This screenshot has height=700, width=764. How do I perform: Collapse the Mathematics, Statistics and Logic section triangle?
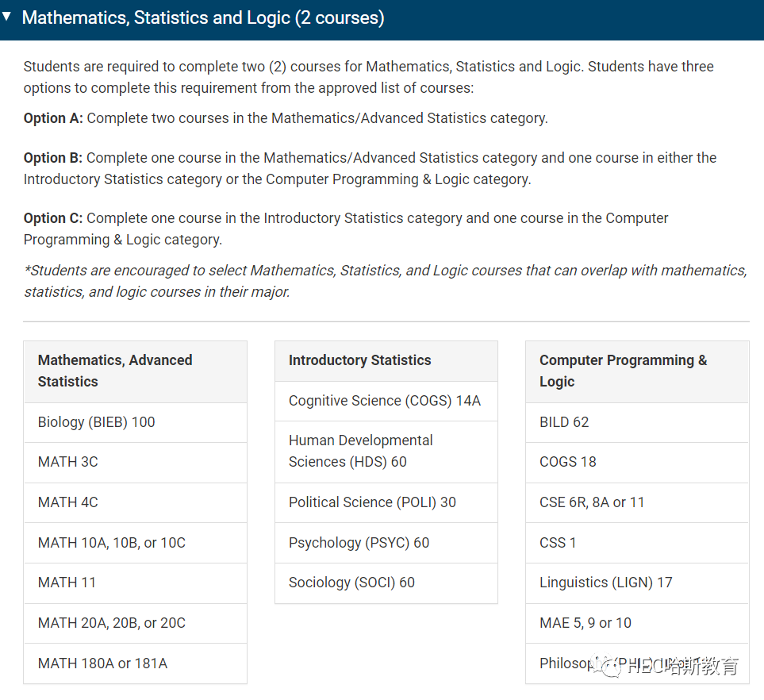[6, 17]
